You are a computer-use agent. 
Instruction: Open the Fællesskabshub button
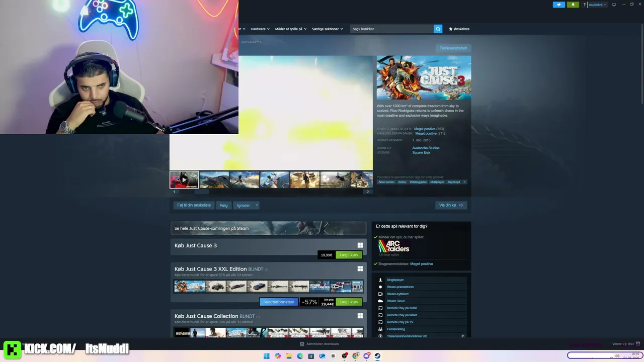click(x=453, y=48)
